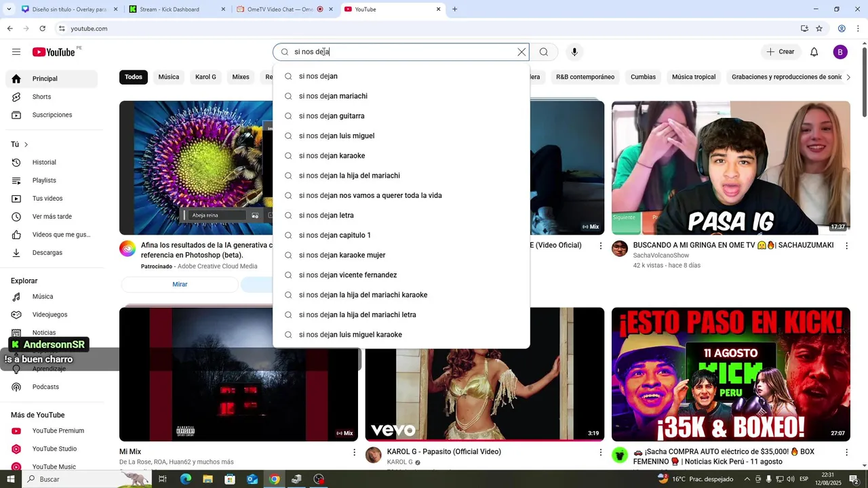Viewport: 868px width, 488px height.
Task: Open Historial in the sidebar
Action: (x=52, y=163)
